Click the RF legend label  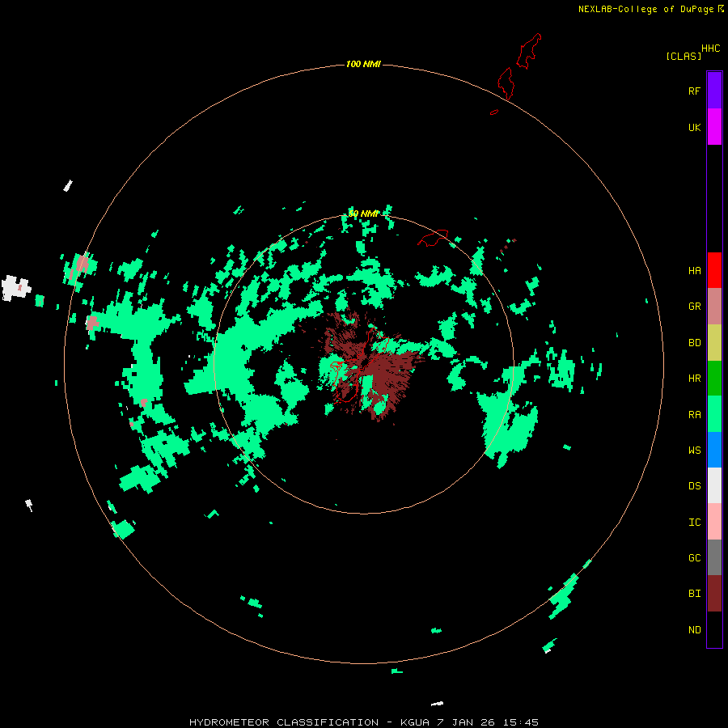click(x=694, y=91)
